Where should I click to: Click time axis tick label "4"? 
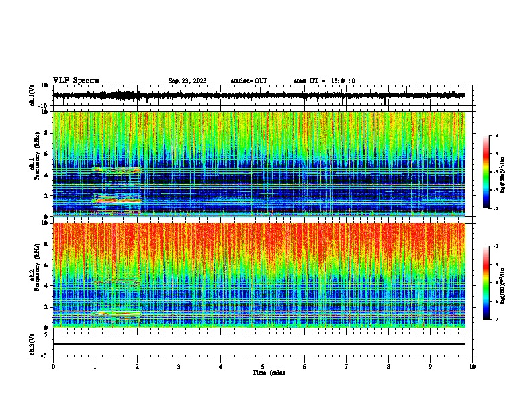[x=221, y=367]
